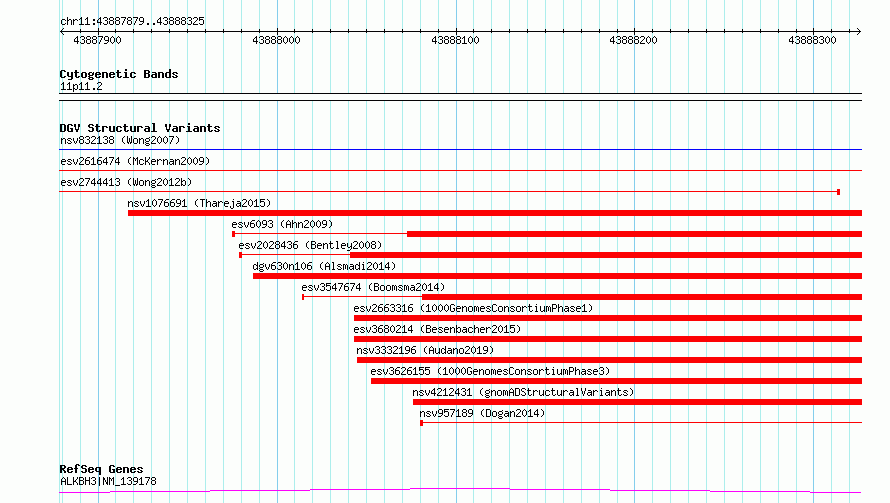The image size is (890, 503).
Task: Click the start marker of esv6093
Action: pyautogui.click(x=234, y=234)
